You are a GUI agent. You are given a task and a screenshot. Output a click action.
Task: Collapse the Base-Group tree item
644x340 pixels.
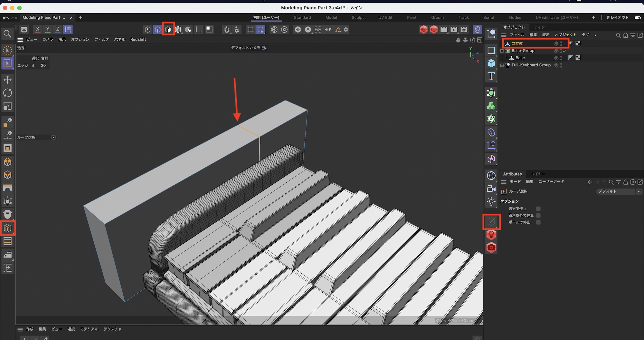pos(502,51)
